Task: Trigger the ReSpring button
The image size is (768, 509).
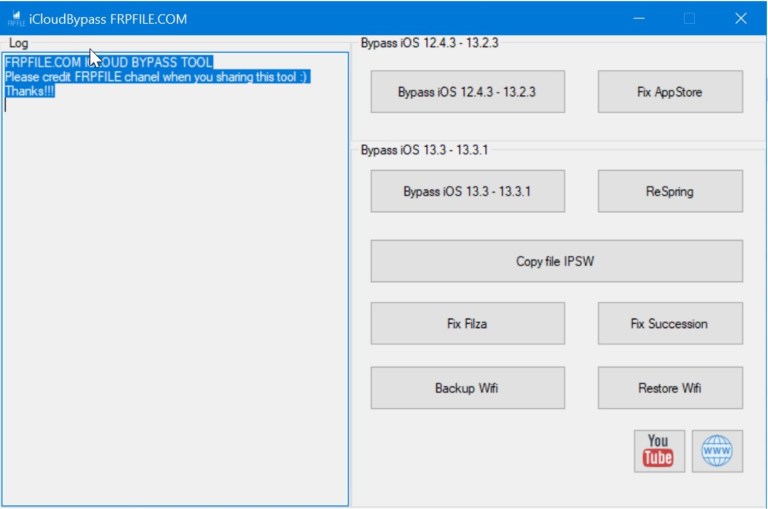Action: pos(670,191)
